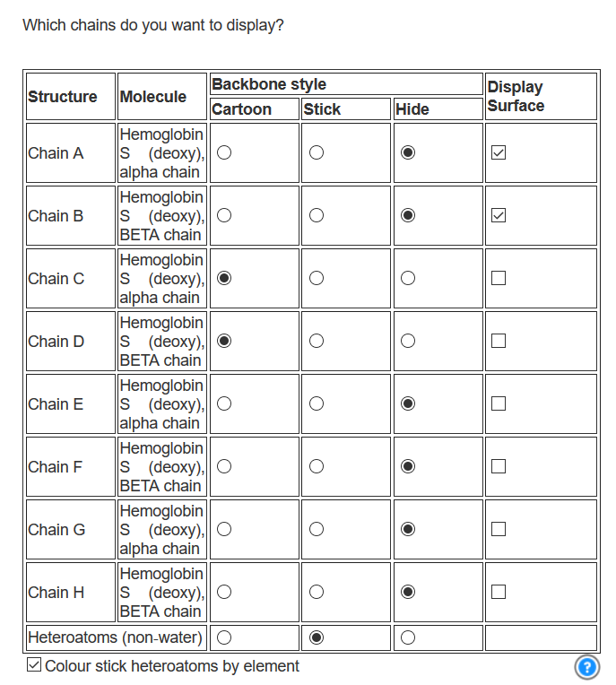
Task: Enable Cartoon style for Chain G
Action: click(224, 529)
